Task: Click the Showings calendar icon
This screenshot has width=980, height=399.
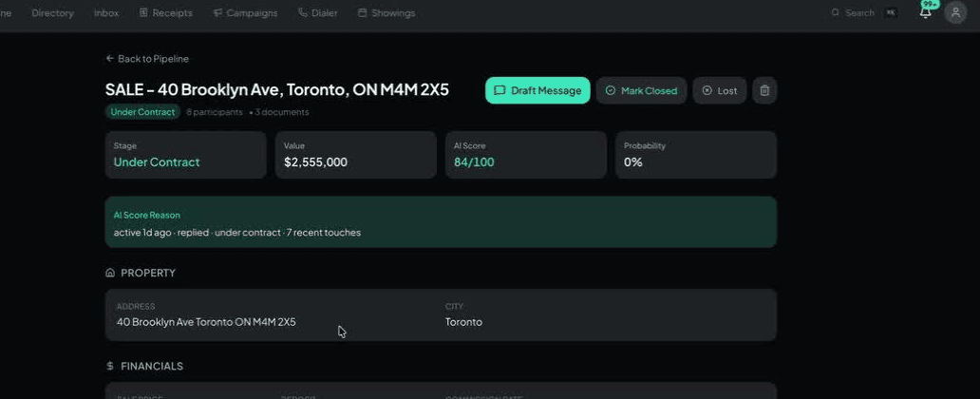Action: click(x=363, y=12)
